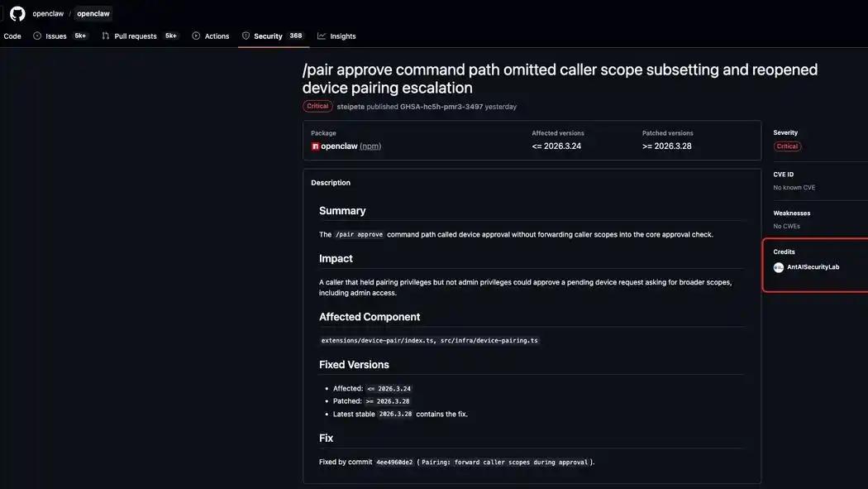Click the Issues circle icon
This screenshot has width=868, height=489.
pos(37,36)
